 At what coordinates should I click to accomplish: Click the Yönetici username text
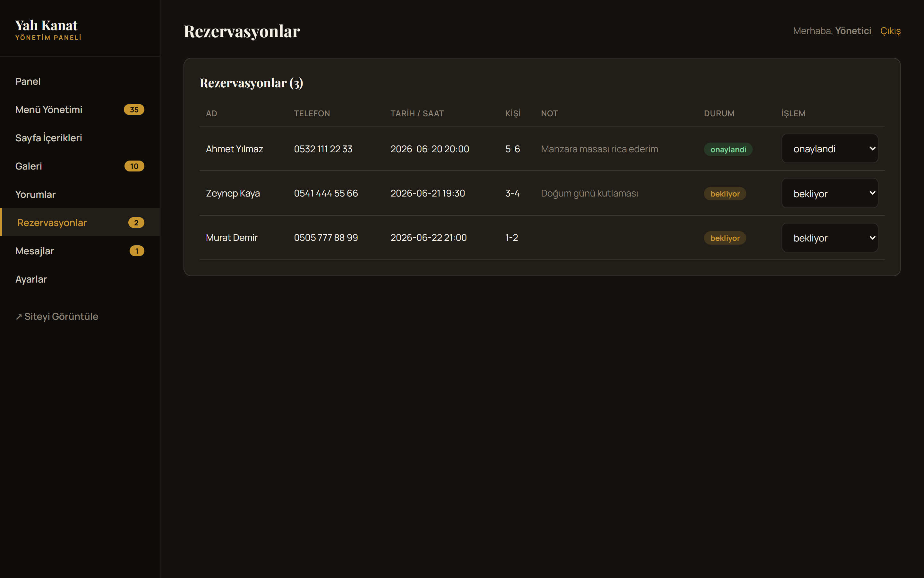click(853, 31)
